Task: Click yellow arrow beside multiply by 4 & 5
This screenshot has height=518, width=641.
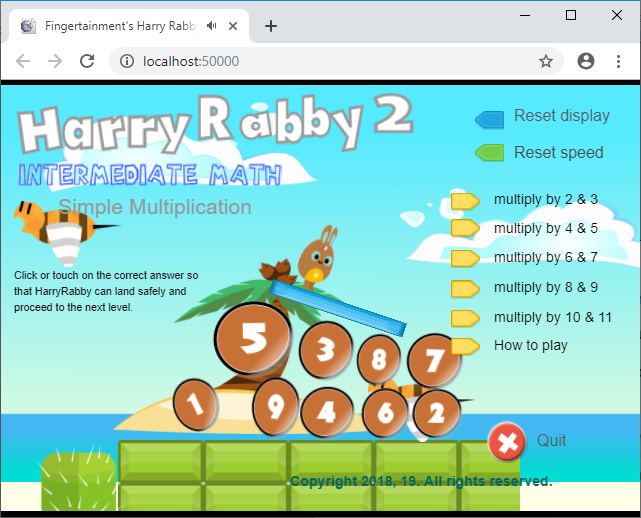Action: pos(465,228)
